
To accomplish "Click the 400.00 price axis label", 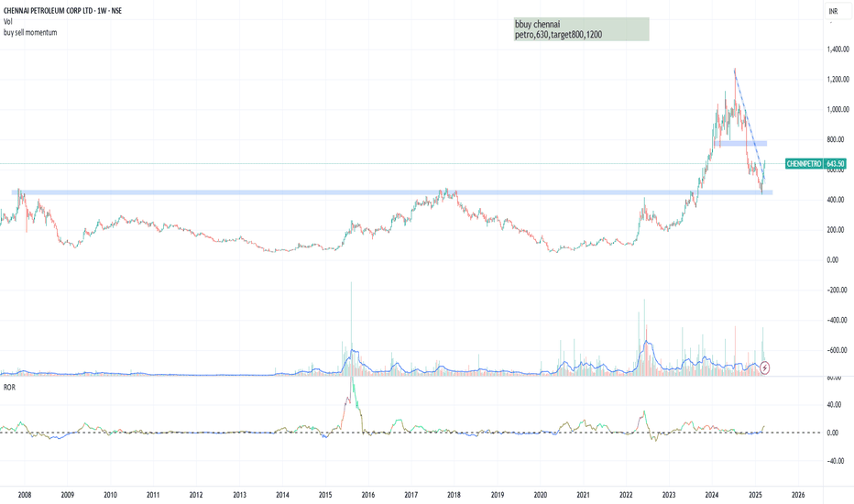I will coord(836,200).
